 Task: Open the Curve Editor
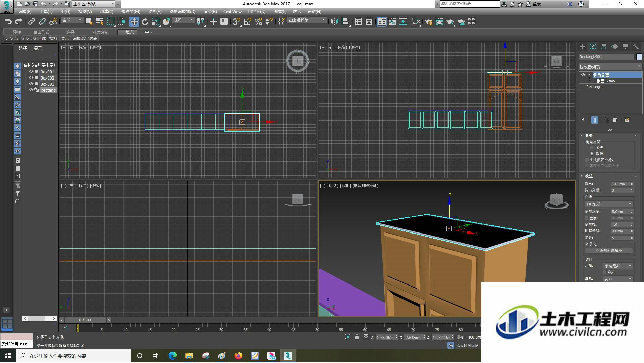tap(392, 22)
